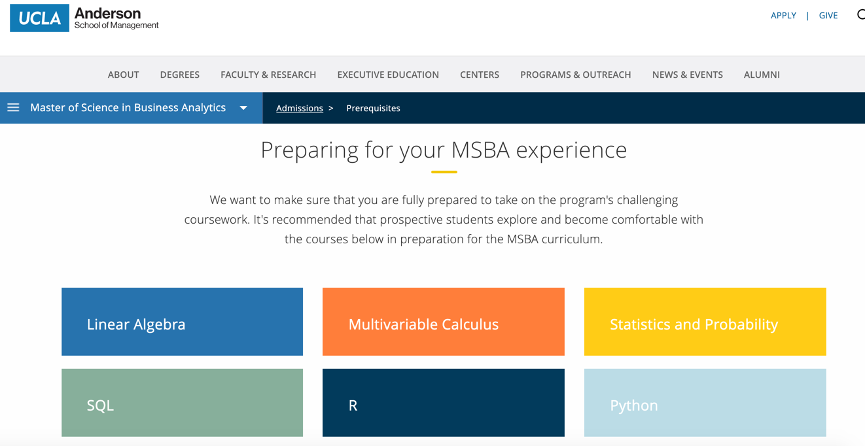Click the Give link

click(828, 16)
